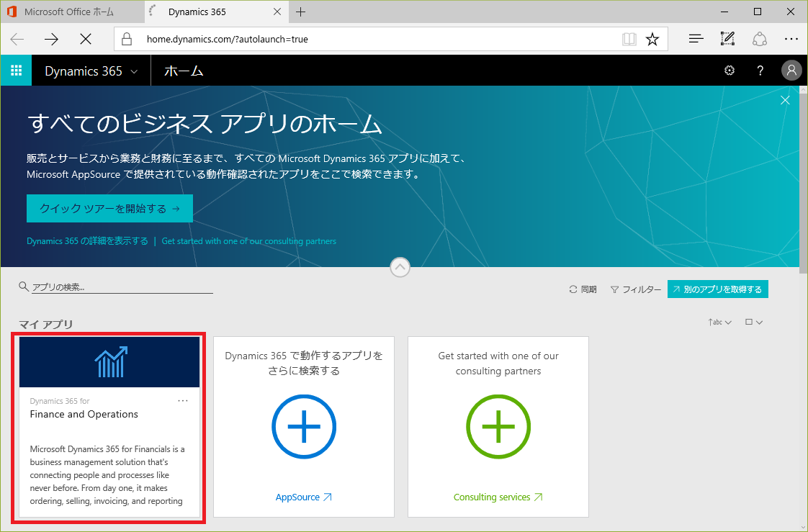This screenshot has width=808, height=532.
Task: Go back in the browser
Action: click(17, 39)
